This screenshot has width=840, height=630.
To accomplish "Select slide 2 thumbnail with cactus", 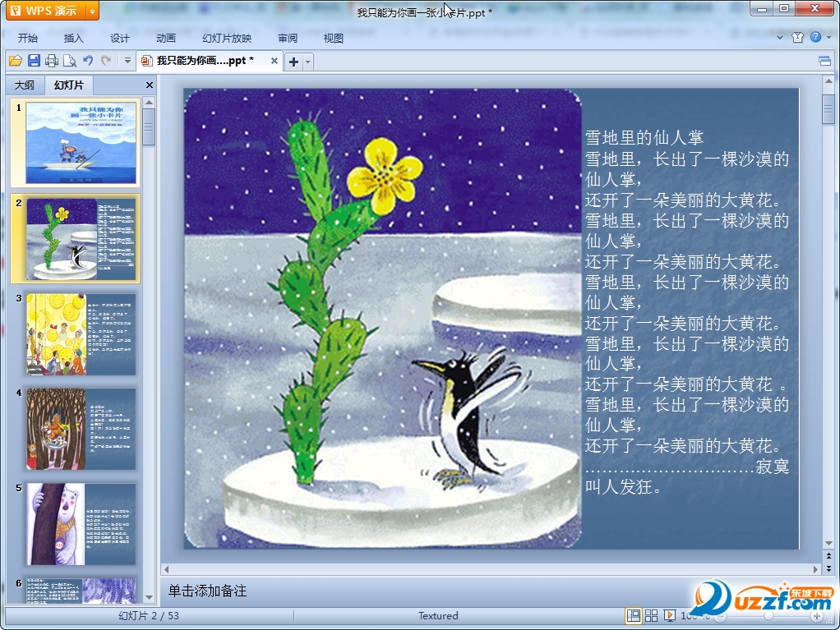I will coord(81,239).
